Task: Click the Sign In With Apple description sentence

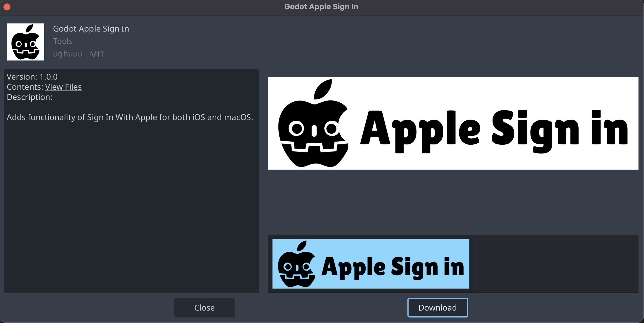Action: point(130,117)
